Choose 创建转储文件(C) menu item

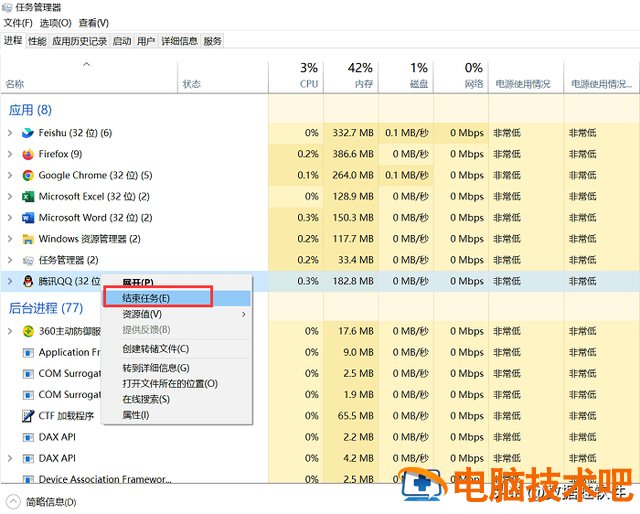tap(177, 349)
